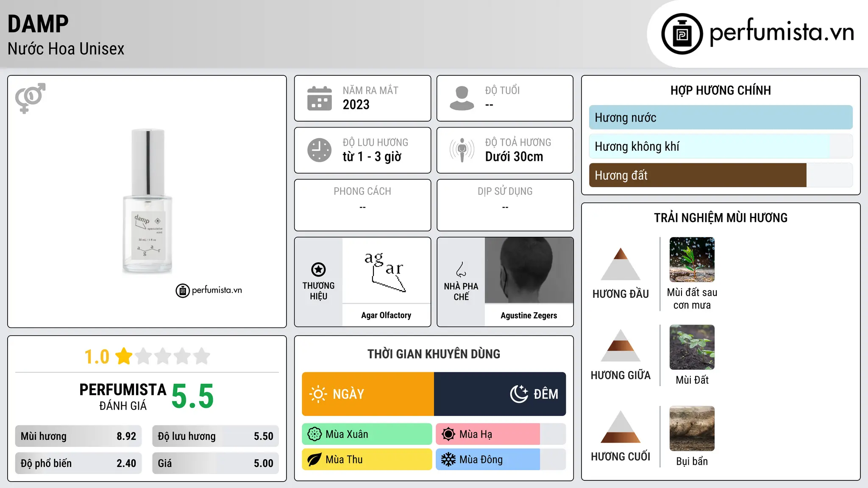Click the 'Mùi Đất' middle note label
Image resolution: width=868 pixels, height=488 pixels.
click(x=692, y=380)
